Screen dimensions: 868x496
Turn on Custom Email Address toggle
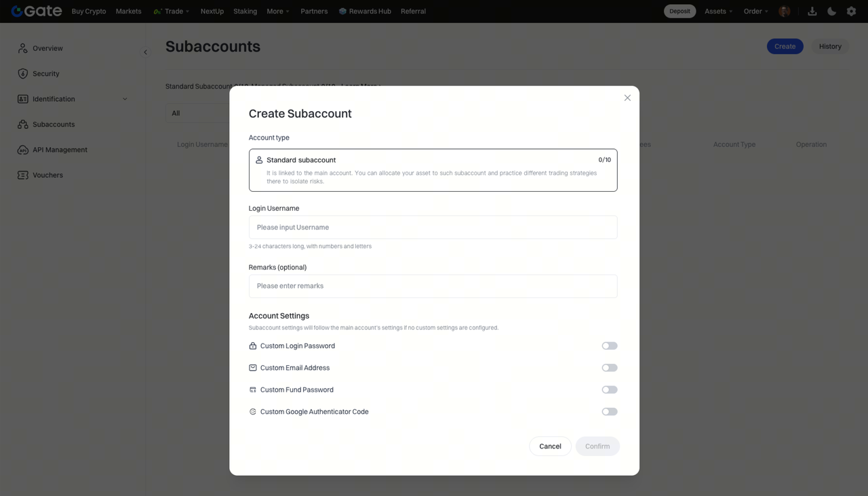[x=609, y=368]
